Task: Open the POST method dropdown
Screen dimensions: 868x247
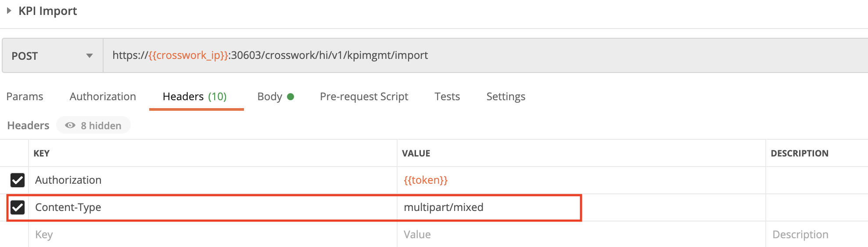Action: pyautogui.click(x=53, y=55)
